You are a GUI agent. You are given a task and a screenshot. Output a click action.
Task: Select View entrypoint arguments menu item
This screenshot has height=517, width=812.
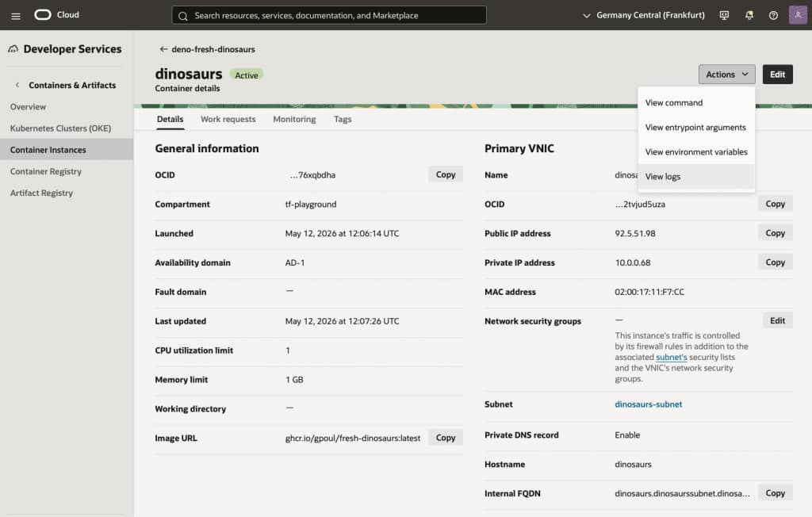coord(696,128)
